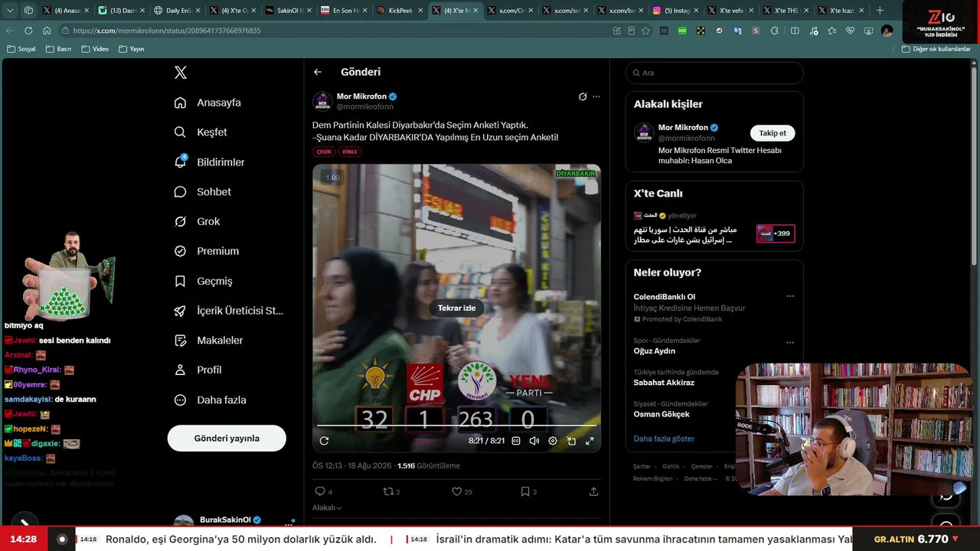Click the ÇEVİR translate button
The image size is (980, 551).
324,152
